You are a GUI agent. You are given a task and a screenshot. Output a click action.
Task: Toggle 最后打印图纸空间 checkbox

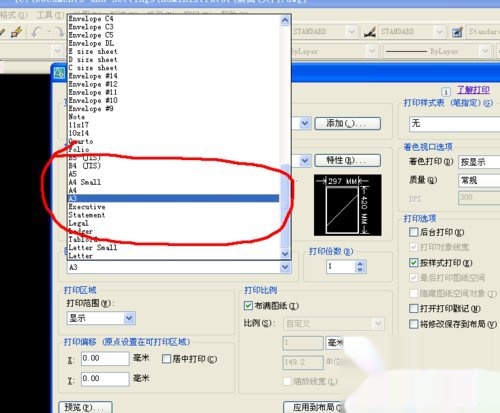(x=413, y=278)
